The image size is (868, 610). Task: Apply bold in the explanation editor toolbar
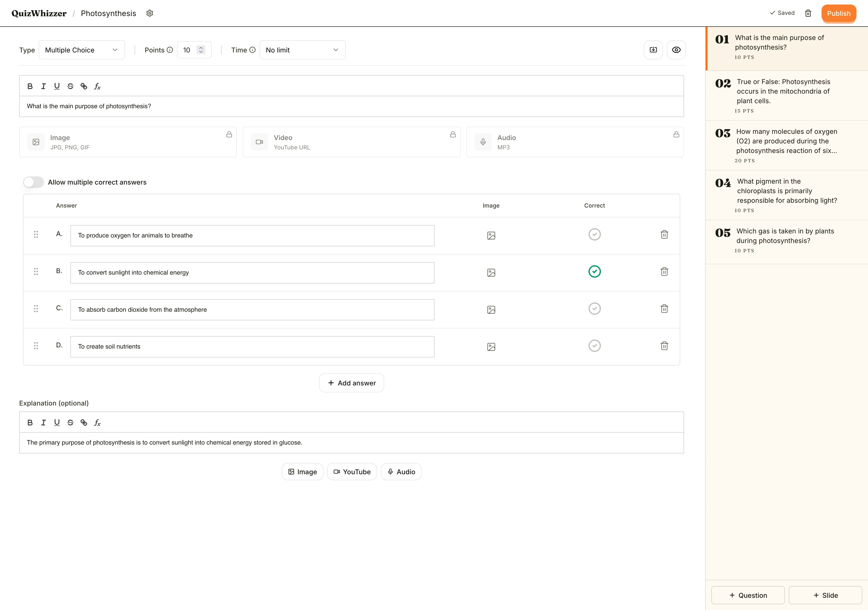pyautogui.click(x=30, y=423)
